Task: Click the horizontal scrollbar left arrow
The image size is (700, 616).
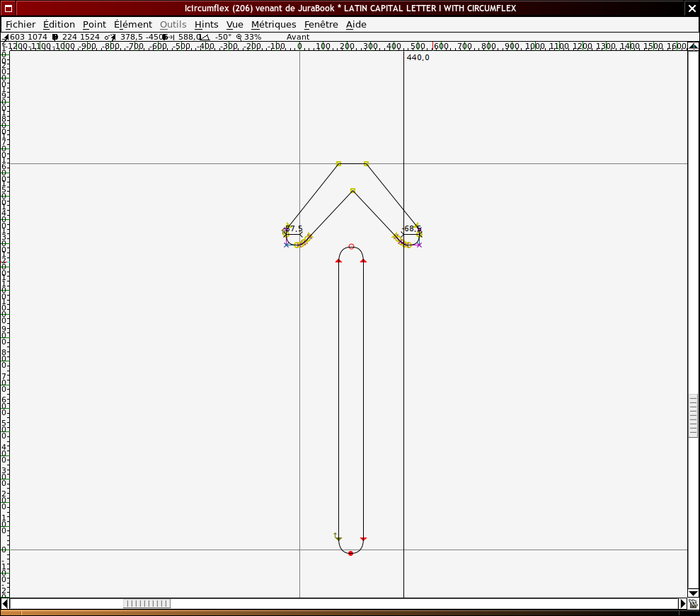Action: (x=5, y=603)
